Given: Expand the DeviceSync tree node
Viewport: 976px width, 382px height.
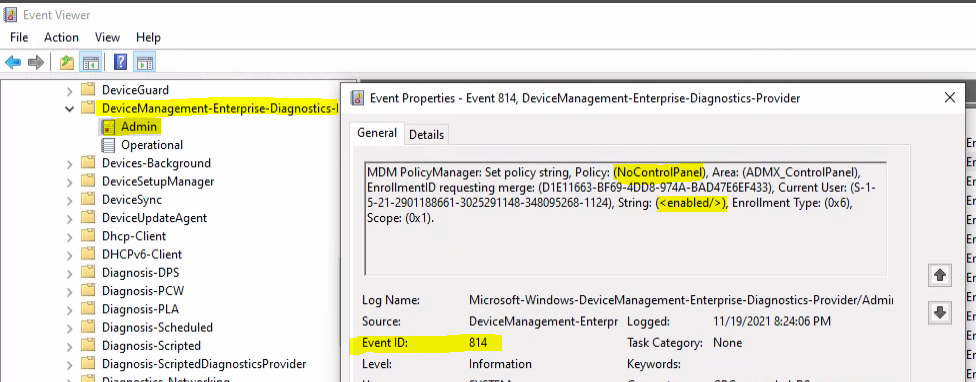Looking at the screenshot, I should [x=70, y=200].
